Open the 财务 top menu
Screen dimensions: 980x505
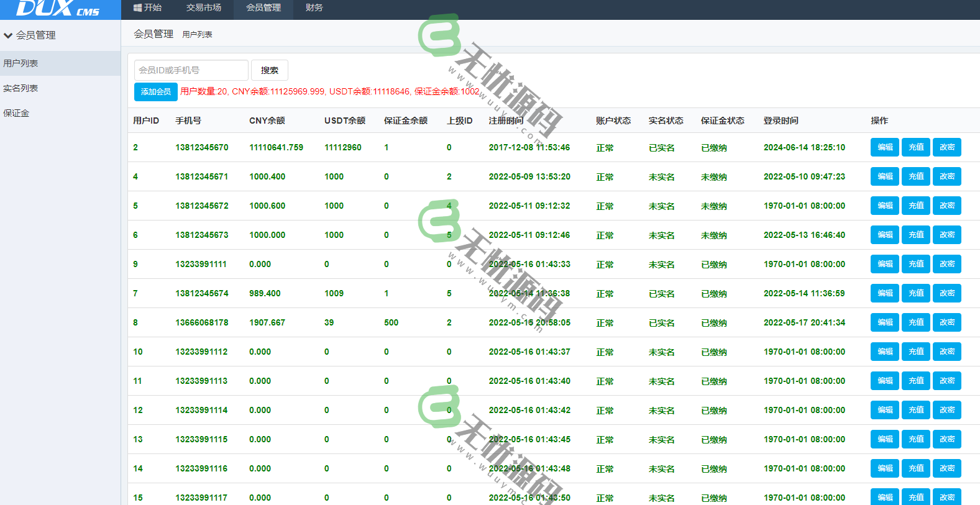point(314,8)
